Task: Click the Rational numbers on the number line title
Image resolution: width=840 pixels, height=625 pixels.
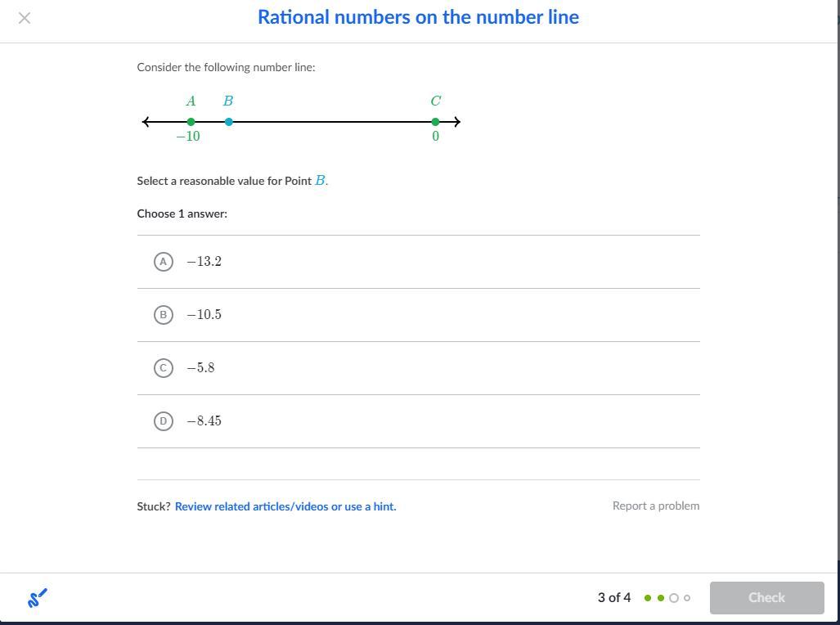Action: [x=419, y=17]
